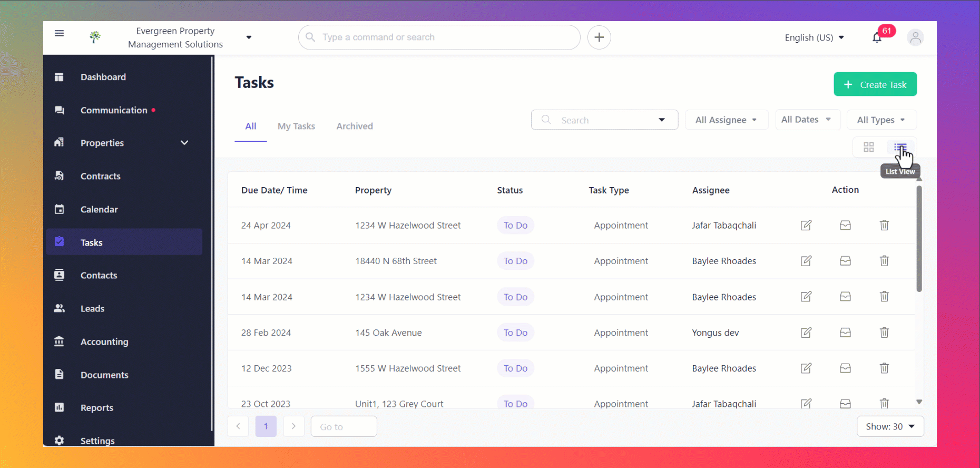This screenshot has height=468, width=980.
Task: Go to previous page arrow
Action: click(x=238, y=426)
